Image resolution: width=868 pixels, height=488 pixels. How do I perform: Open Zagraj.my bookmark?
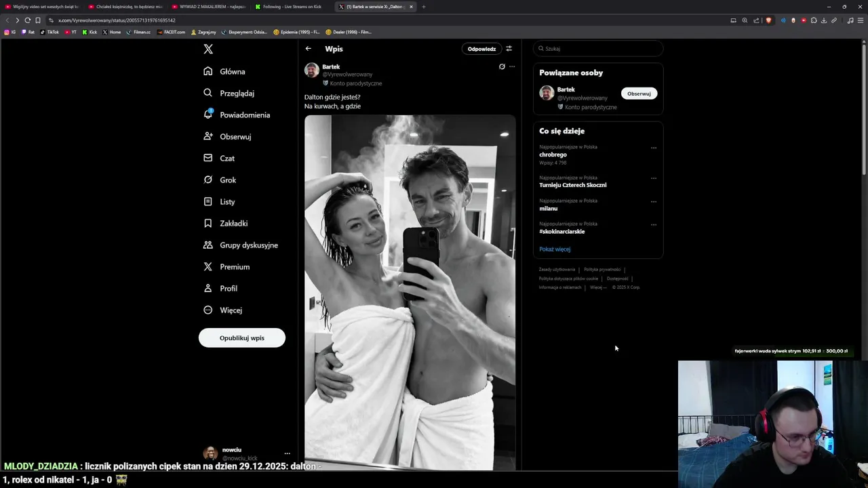pyautogui.click(x=203, y=32)
